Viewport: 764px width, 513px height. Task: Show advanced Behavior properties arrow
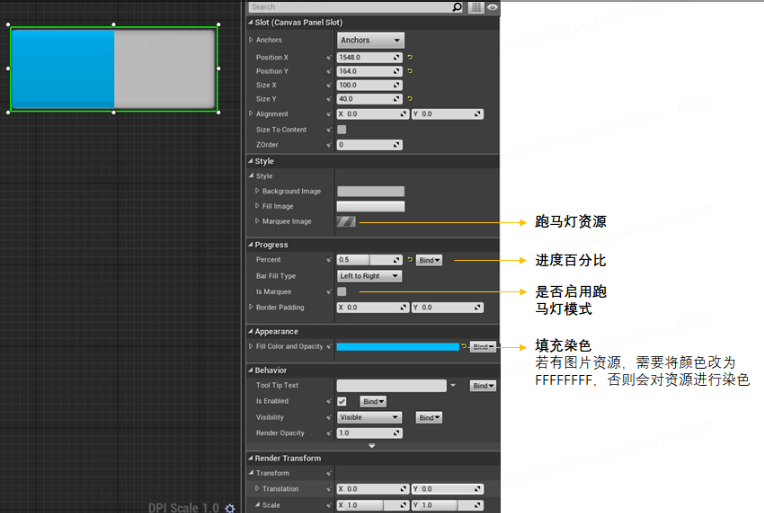pos(372,446)
